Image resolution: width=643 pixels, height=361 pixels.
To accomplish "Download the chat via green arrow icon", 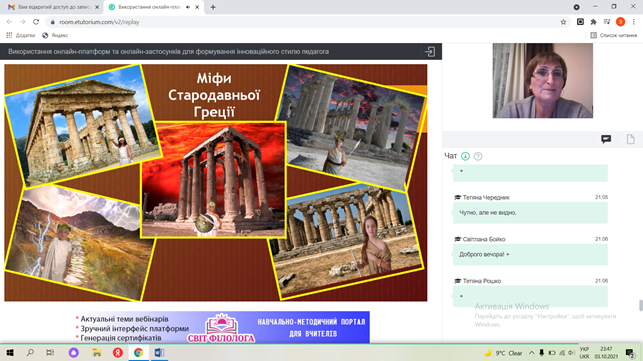I will 465,156.
